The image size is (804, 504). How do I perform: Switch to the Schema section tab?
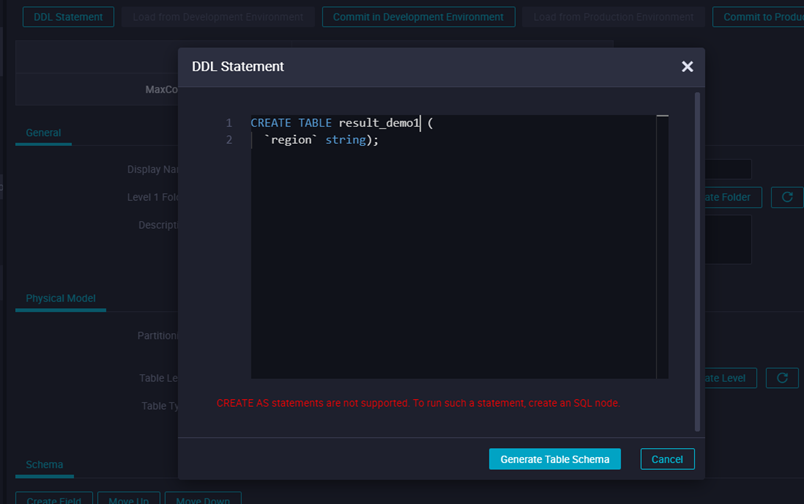pos(45,465)
